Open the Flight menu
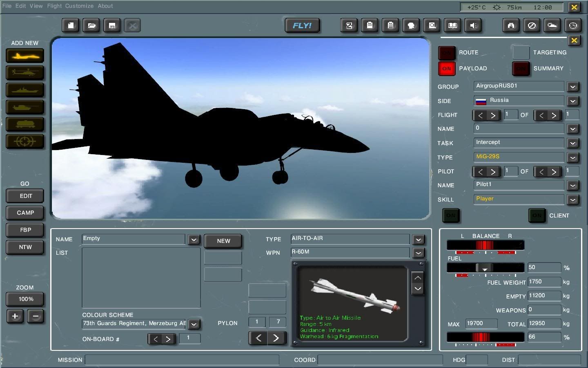The height and width of the screenshot is (368, 588). [x=54, y=6]
